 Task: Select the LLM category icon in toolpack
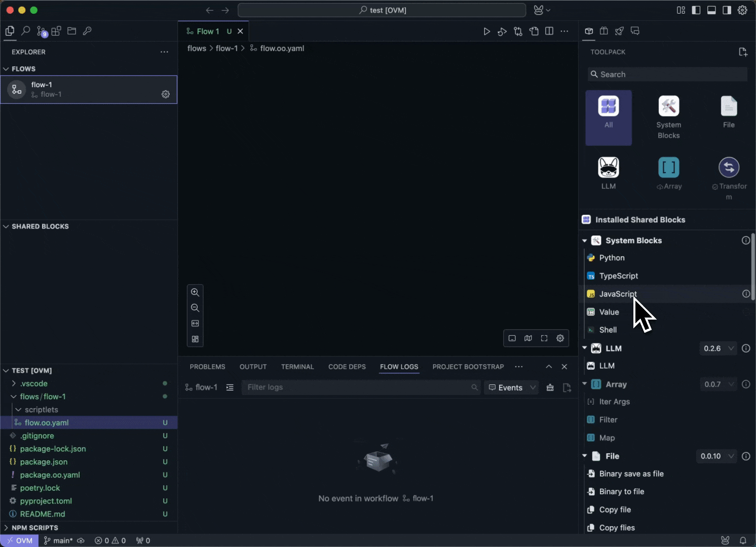point(608,168)
